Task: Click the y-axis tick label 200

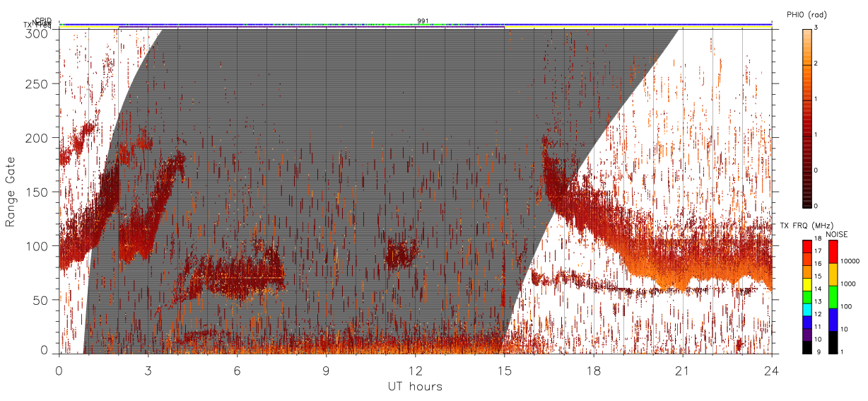Action: 37,138
